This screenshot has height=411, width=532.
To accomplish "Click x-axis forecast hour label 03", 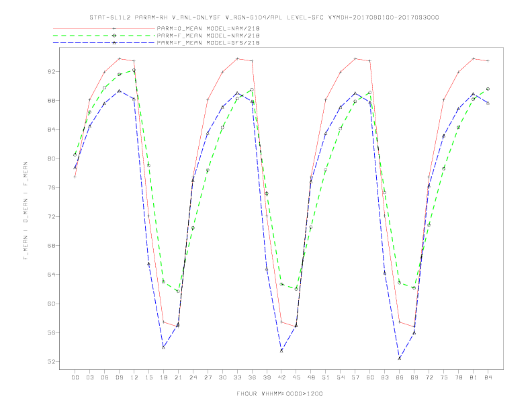I will tap(89, 377).
